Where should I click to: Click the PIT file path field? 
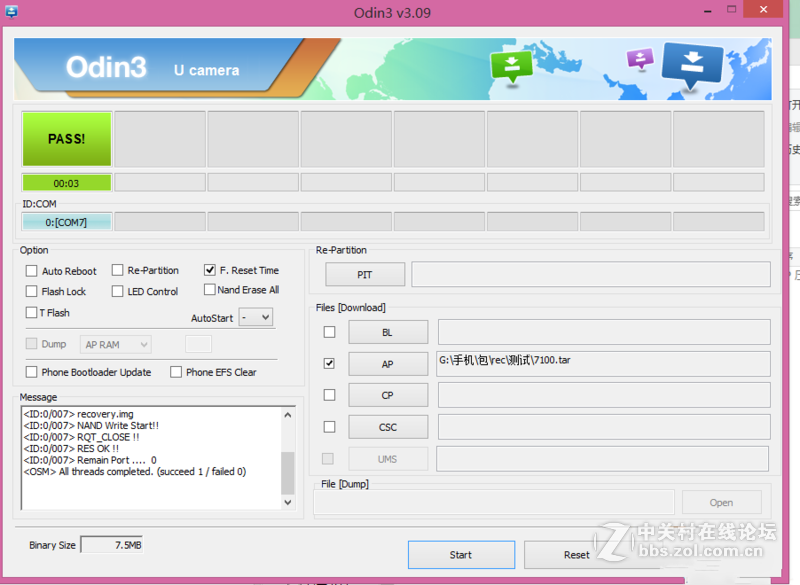591,274
